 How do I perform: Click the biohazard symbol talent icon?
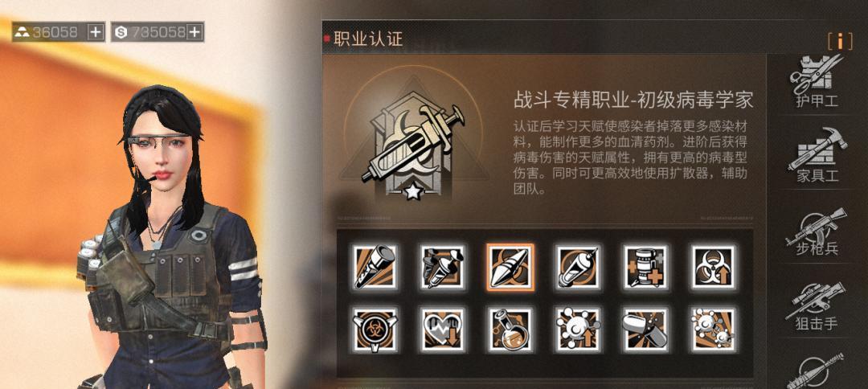coord(713,268)
